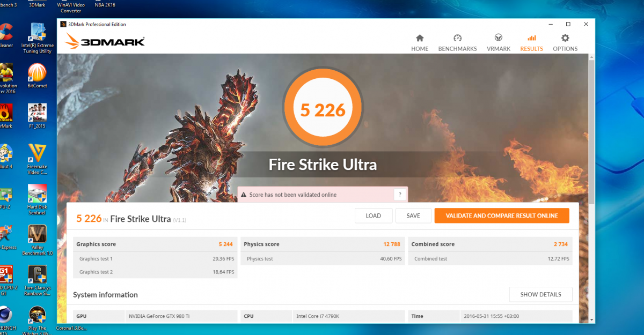Image resolution: width=644 pixels, height=335 pixels.
Task: Select the Graphics test 2 row
Action: click(155, 272)
